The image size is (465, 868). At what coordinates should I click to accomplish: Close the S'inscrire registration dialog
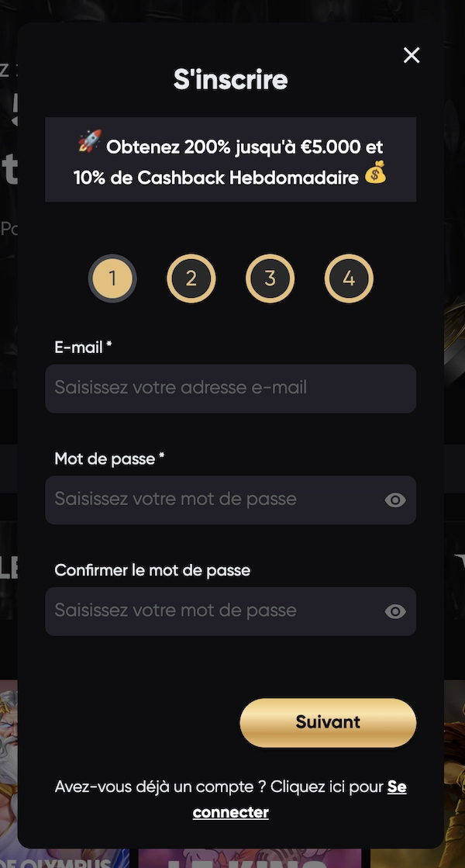[x=412, y=55]
